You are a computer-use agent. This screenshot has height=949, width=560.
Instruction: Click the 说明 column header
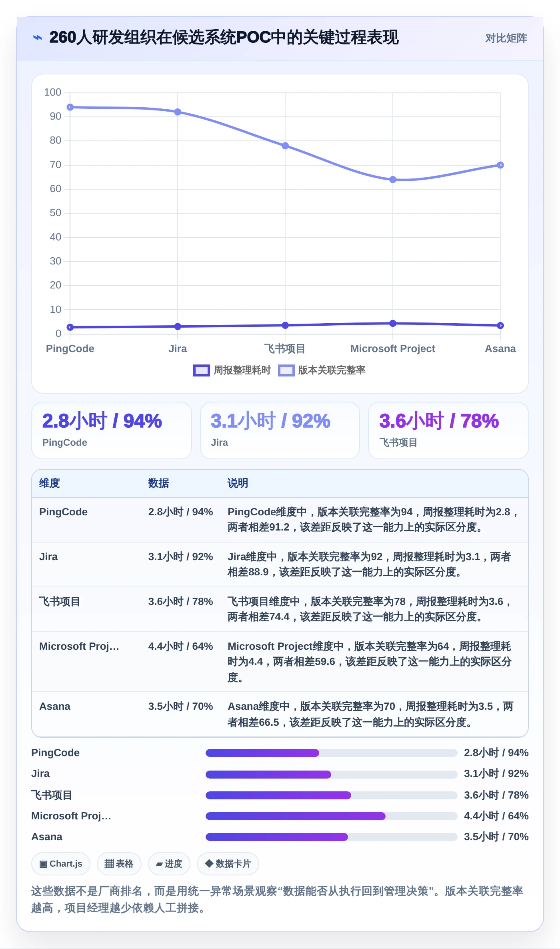tap(238, 483)
